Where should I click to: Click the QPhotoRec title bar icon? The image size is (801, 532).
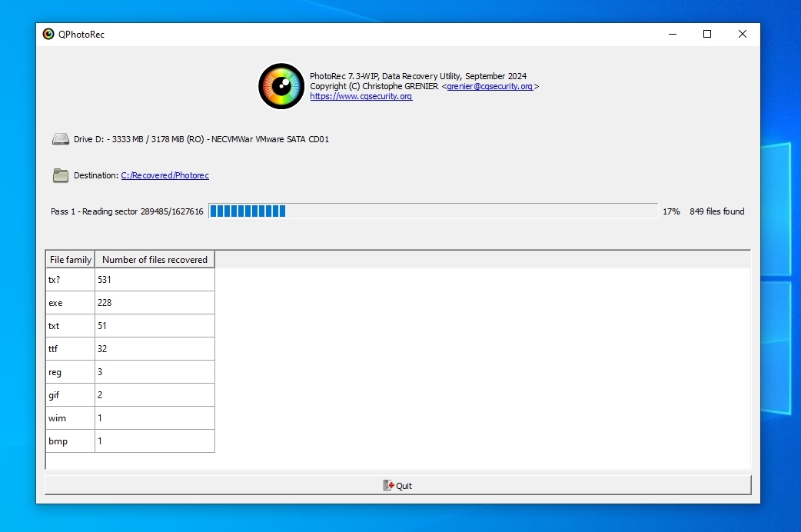[x=48, y=35]
